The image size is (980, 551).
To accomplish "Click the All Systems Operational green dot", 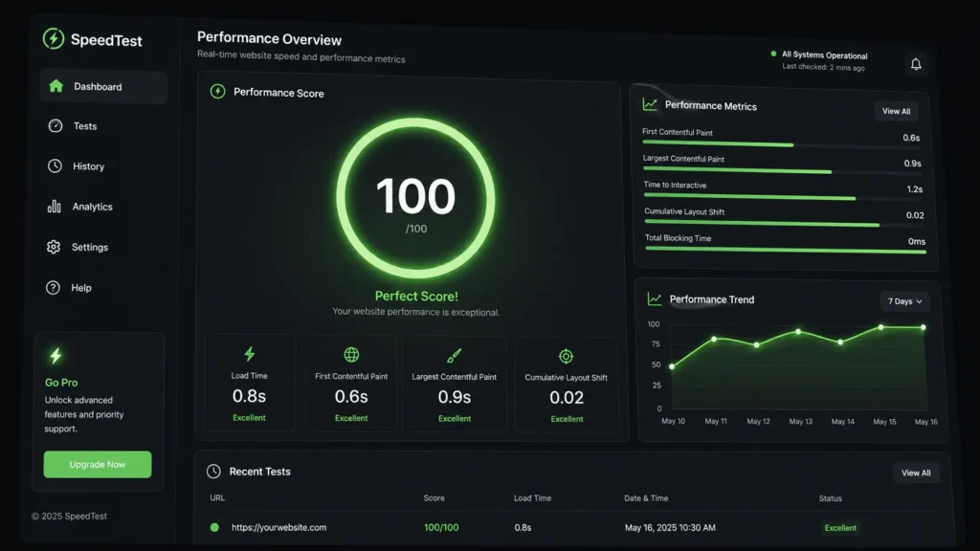I will click(773, 54).
